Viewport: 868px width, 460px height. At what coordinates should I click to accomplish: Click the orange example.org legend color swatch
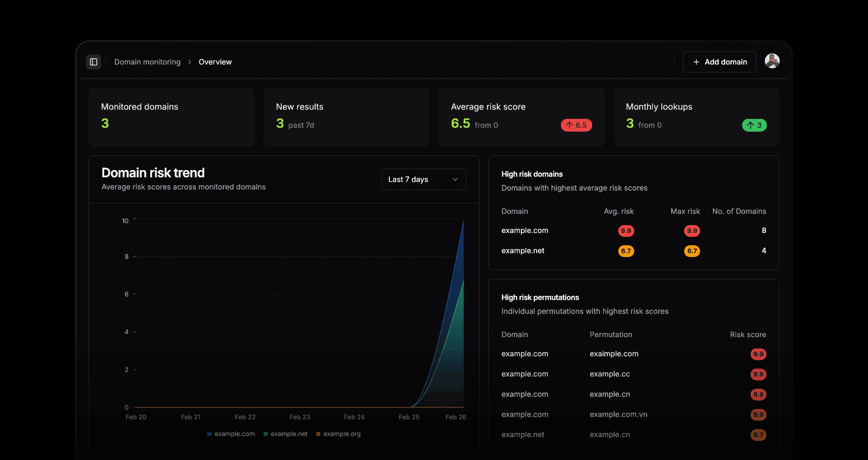[318, 434]
